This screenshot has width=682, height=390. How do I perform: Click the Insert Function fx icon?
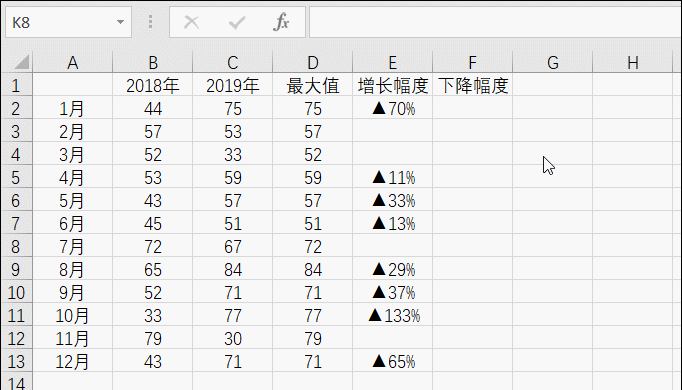[281, 22]
